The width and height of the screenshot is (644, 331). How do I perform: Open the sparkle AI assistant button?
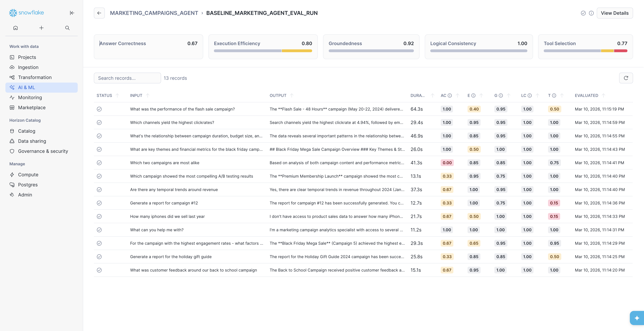[x=637, y=318]
